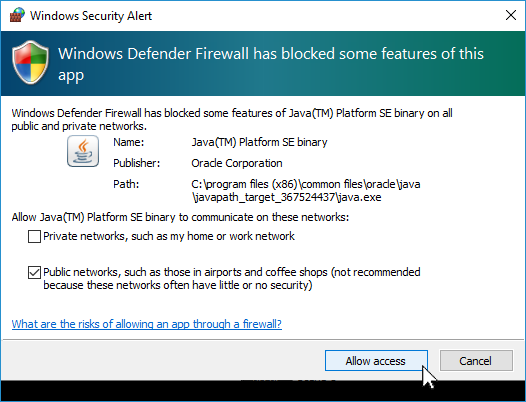Click the Windows Defender shield icon
The width and height of the screenshot is (526, 402).
coord(31,62)
